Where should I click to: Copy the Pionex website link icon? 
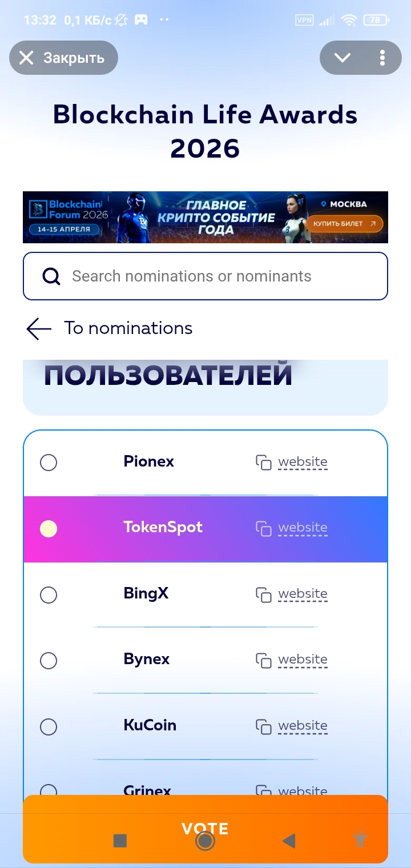pyautogui.click(x=263, y=463)
